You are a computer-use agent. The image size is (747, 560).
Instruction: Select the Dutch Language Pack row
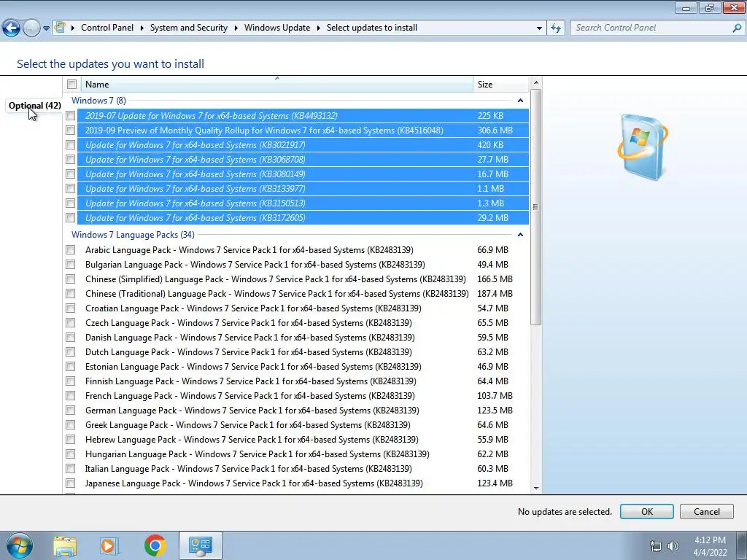point(303,352)
